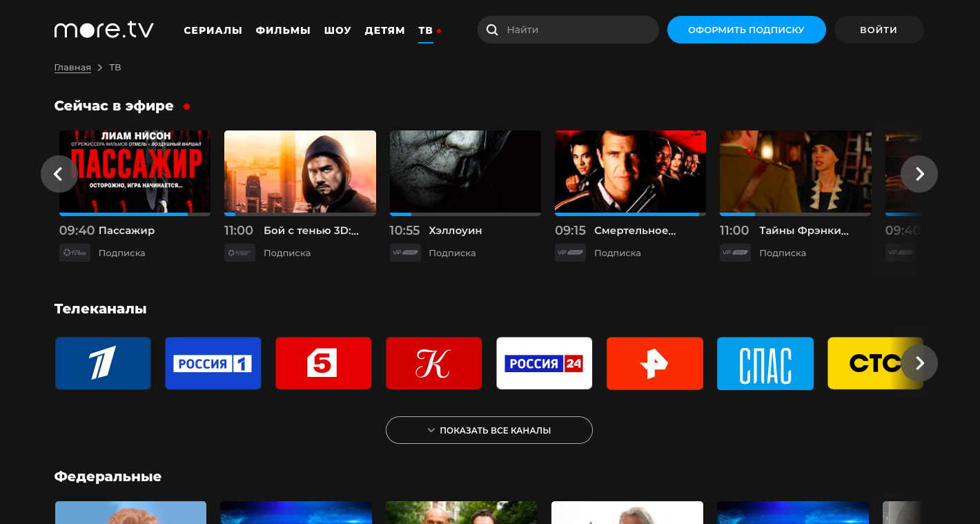Open the Россия 1 channel tile
This screenshot has width=980, height=524.
point(213,363)
